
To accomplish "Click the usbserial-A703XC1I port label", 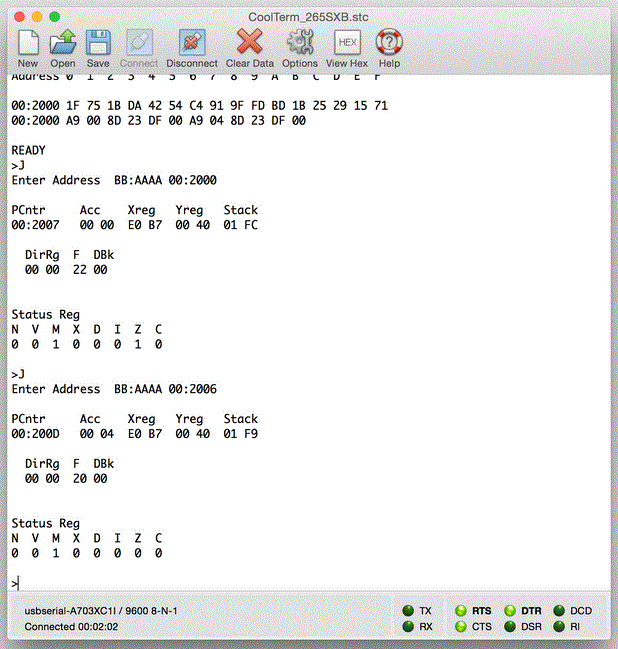I will pyautogui.click(x=101, y=611).
